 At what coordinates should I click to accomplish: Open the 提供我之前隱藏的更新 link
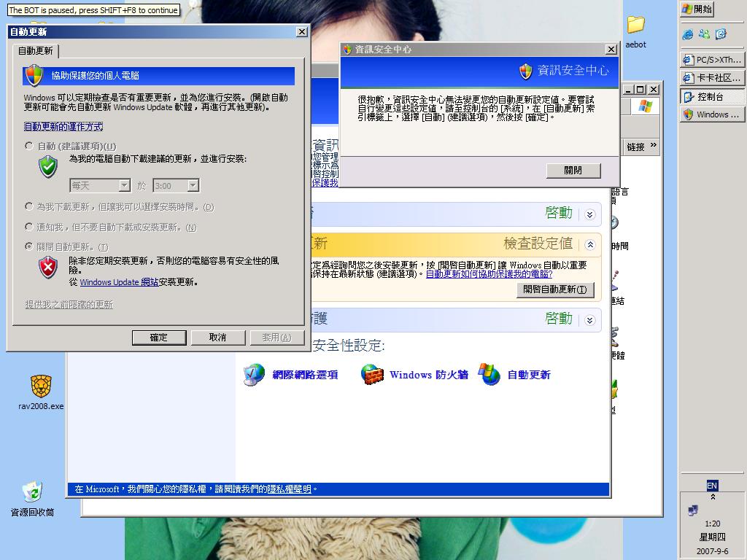pyautogui.click(x=69, y=304)
